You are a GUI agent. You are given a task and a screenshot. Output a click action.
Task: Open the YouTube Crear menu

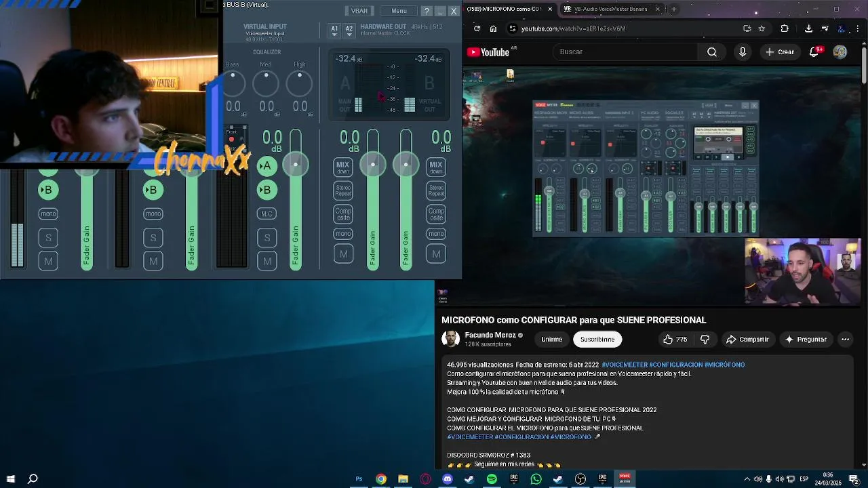pyautogui.click(x=779, y=52)
